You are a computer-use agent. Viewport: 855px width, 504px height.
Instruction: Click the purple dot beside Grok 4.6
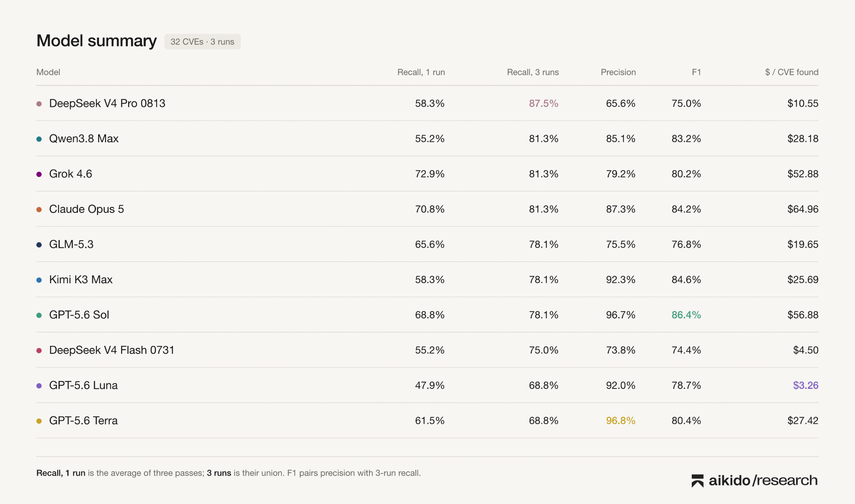pyautogui.click(x=39, y=174)
